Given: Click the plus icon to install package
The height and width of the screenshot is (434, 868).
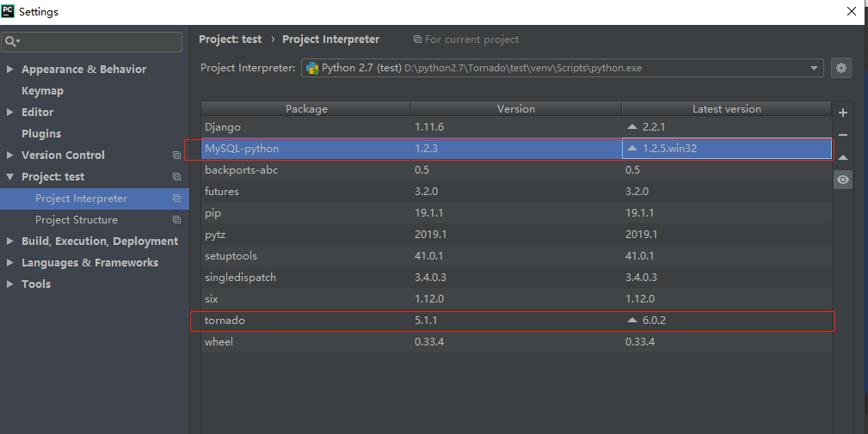Looking at the screenshot, I should [843, 113].
